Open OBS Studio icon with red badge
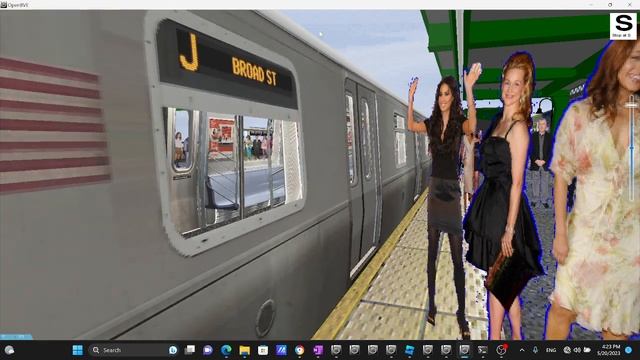The image size is (640, 360). pyautogui.click(x=501, y=350)
